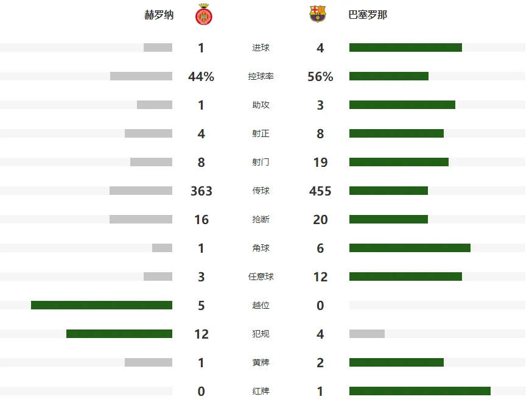532x405 pixels.
Task: Click Barcelona's 56% possession value
Action: [320, 76]
